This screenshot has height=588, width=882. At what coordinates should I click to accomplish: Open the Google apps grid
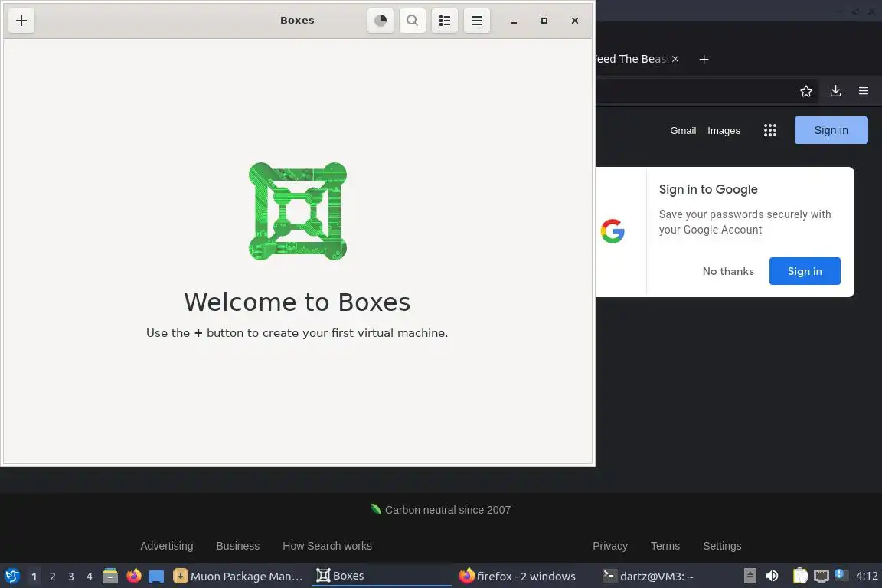click(770, 131)
